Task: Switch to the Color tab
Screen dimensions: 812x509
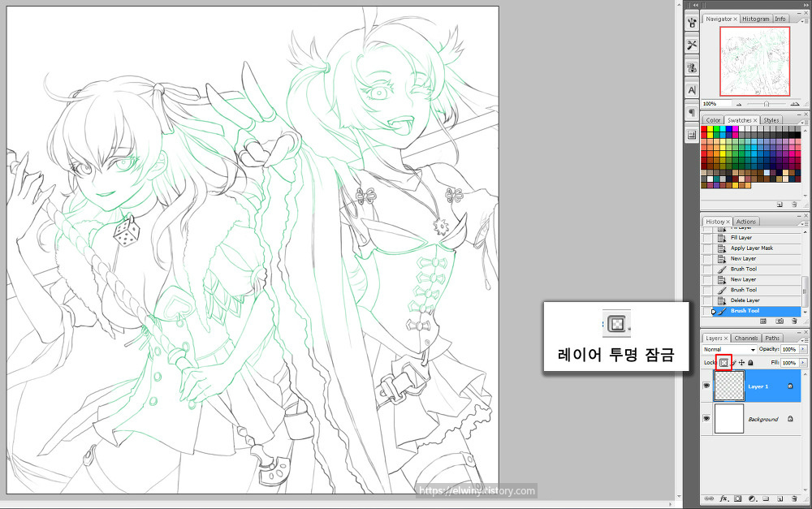Action: [713, 120]
